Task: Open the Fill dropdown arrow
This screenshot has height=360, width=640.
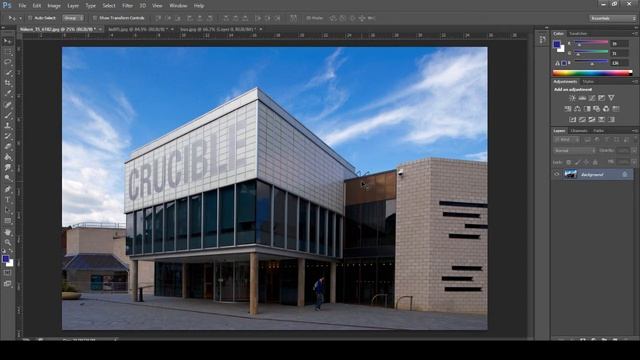Action: 634,162
